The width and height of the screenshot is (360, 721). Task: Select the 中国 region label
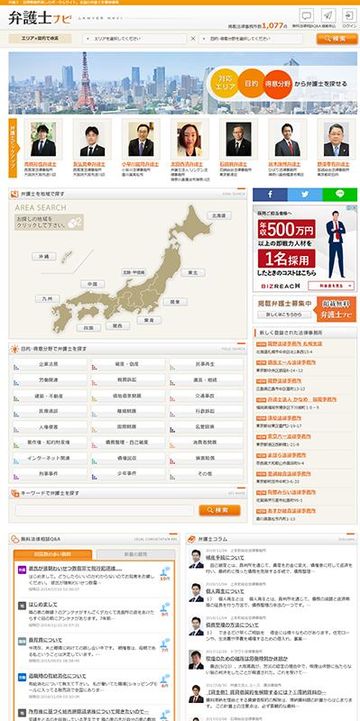coord(92,284)
